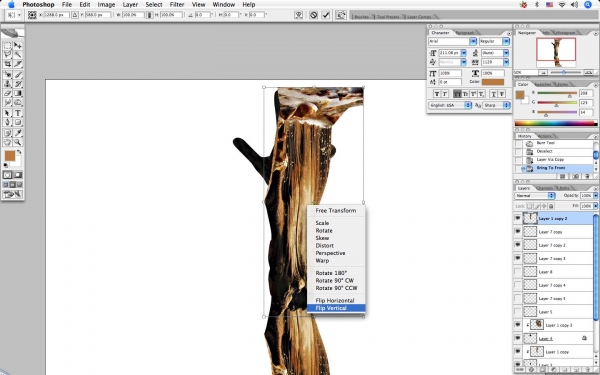Hide the Layer 7 copy layer
This screenshot has width=600, height=375.
click(518, 232)
